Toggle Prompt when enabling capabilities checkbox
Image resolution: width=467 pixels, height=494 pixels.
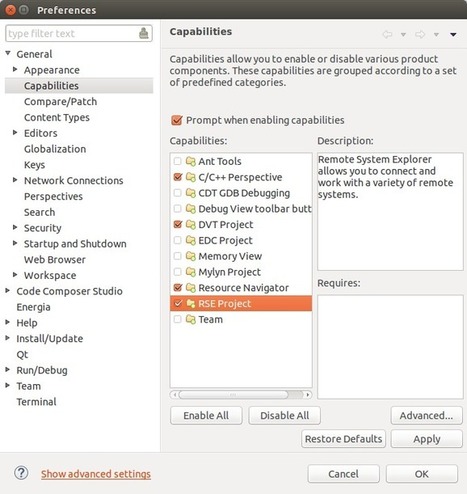pyautogui.click(x=177, y=120)
